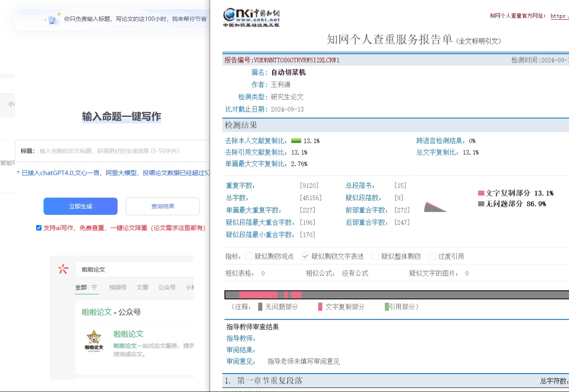Select the 全部 search tab
The image size is (569, 392).
(x=81, y=287)
